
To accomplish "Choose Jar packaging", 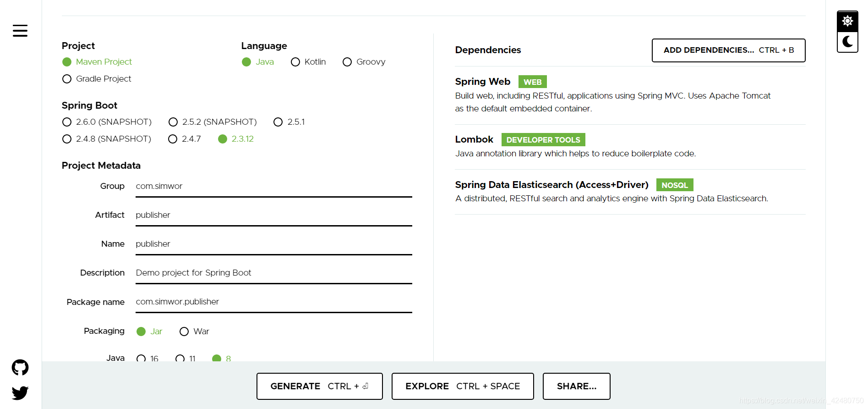I will click(x=149, y=332).
